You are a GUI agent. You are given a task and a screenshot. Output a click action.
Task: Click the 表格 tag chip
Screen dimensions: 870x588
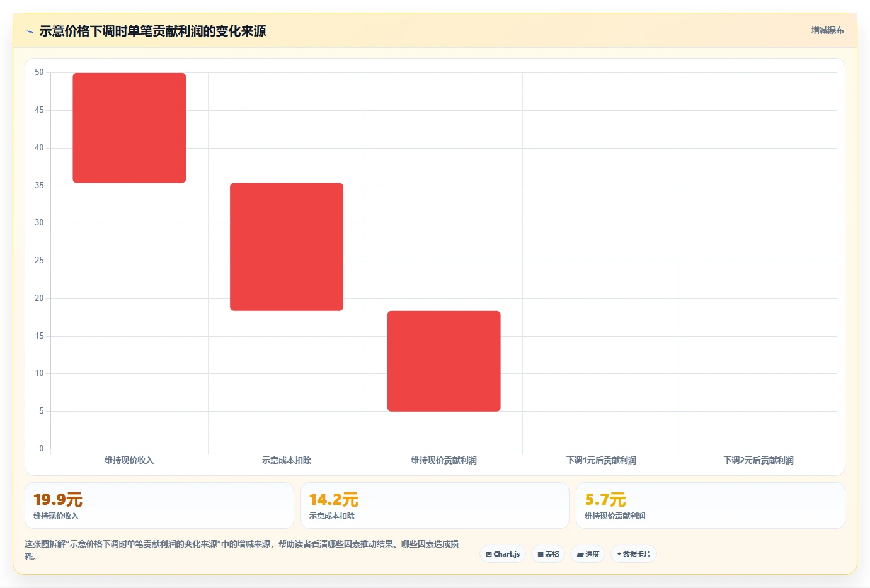click(x=548, y=554)
